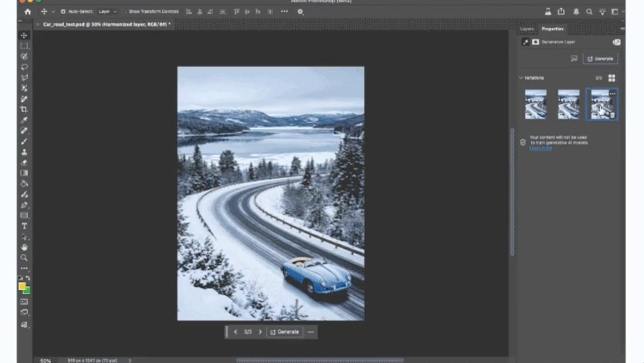Open the Share icon at top right
This screenshot has width=644, height=363.
(x=561, y=12)
